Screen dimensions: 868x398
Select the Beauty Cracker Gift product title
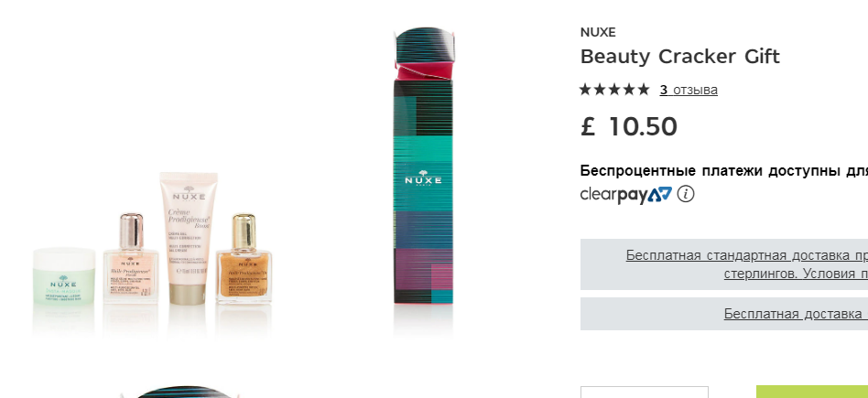679,57
